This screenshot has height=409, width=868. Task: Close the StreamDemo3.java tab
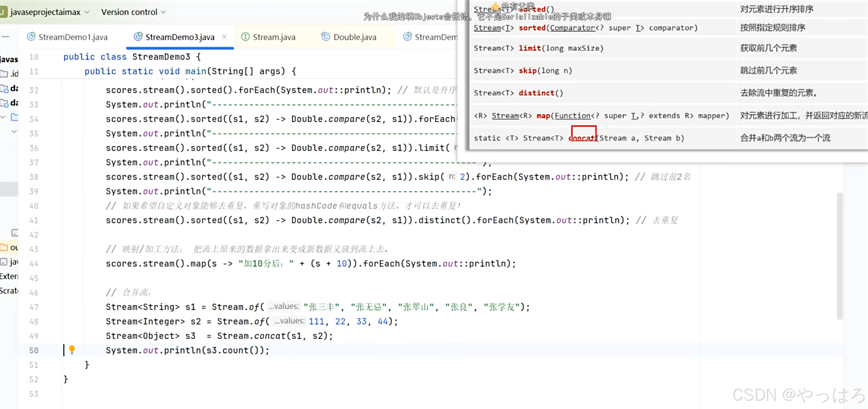point(225,37)
